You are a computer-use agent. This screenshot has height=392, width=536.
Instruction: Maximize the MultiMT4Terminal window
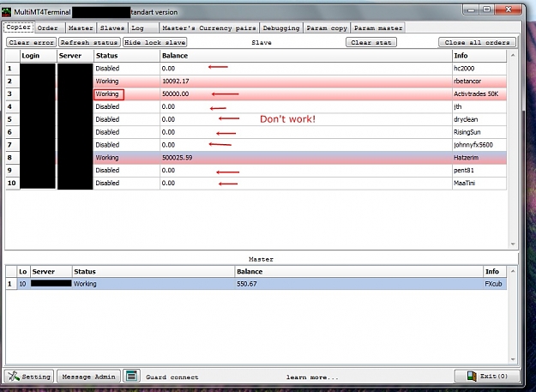coord(487,10)
